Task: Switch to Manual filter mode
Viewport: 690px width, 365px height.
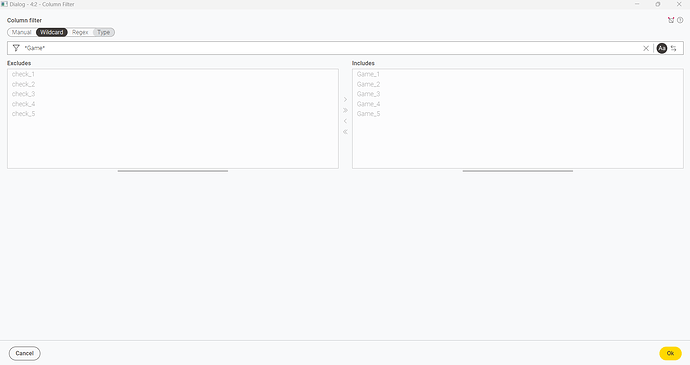Action: click(22, 32)
